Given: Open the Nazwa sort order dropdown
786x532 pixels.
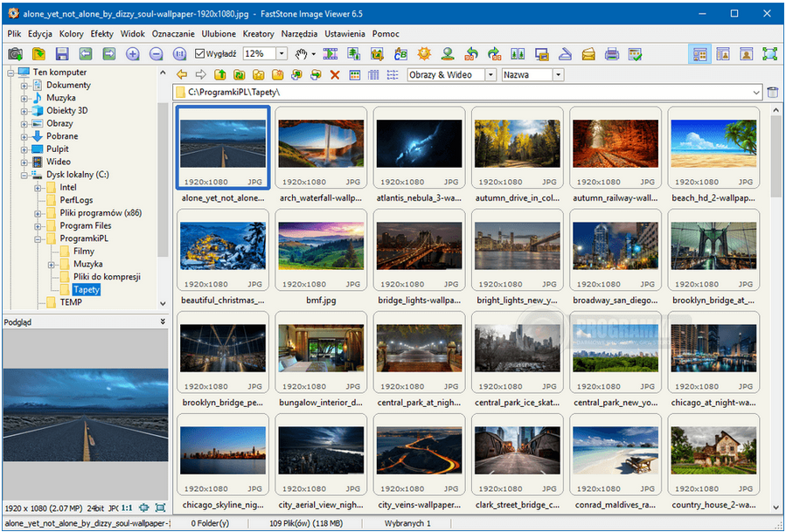Looking at the screenshot, I should coord(559,75).
